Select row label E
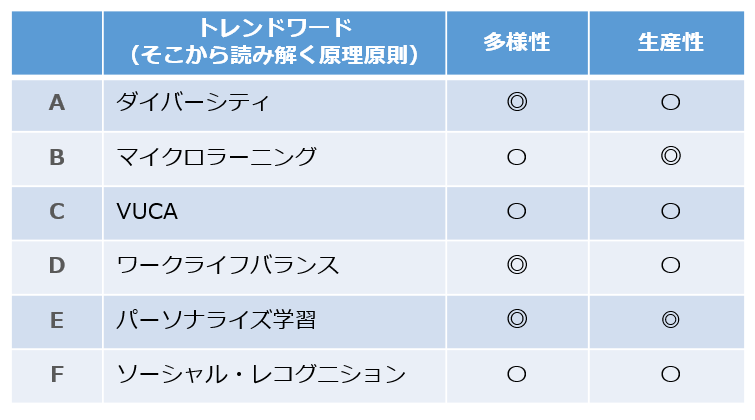 [x=57, y=322]
